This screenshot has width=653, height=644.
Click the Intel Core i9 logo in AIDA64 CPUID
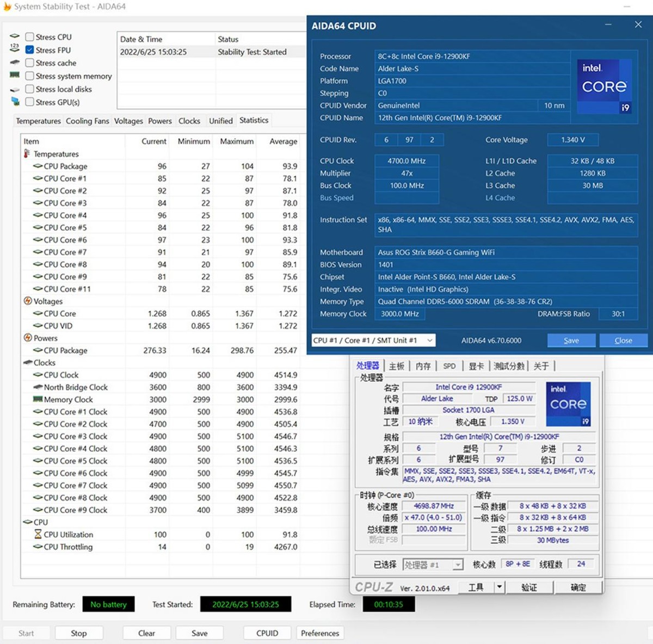604,87
